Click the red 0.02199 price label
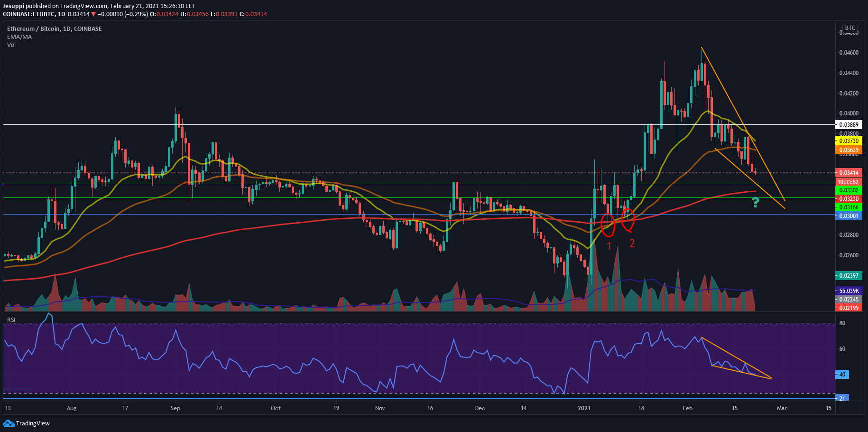Viewport: 868px width, 432px height. pyautogui.click(x=848, y=308)
